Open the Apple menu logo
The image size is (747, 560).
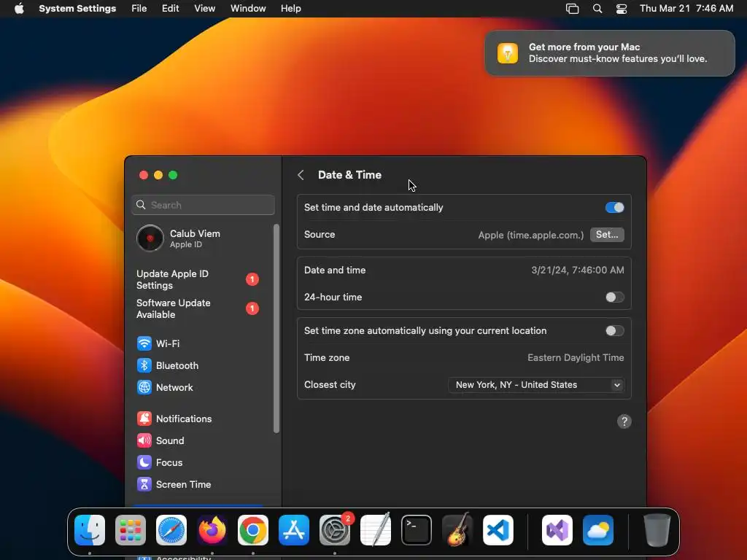19,8
